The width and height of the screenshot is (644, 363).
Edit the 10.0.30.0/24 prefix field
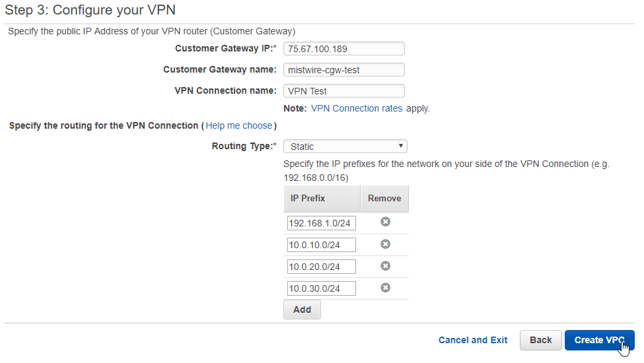tap(322, 288)
